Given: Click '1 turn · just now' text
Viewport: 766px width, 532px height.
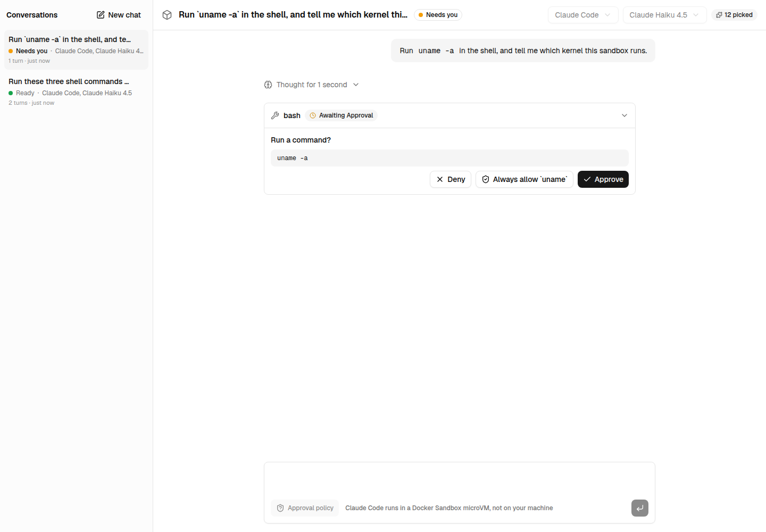Looking at the screenshot, I should 29,61.
